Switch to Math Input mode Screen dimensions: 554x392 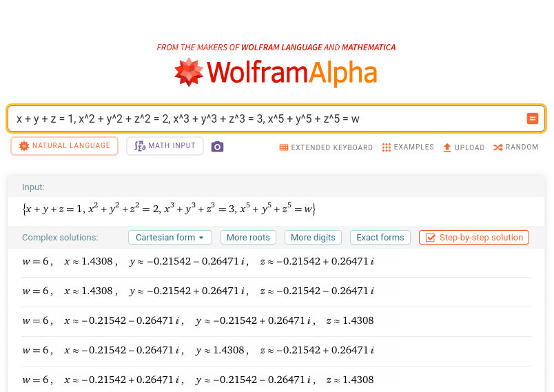coord(165,146)
